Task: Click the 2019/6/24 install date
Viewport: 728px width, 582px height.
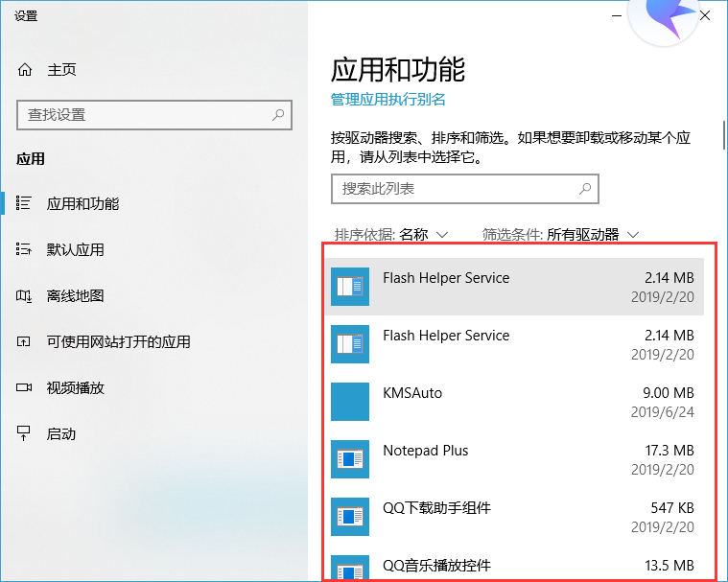Action: tap(663, 412)
